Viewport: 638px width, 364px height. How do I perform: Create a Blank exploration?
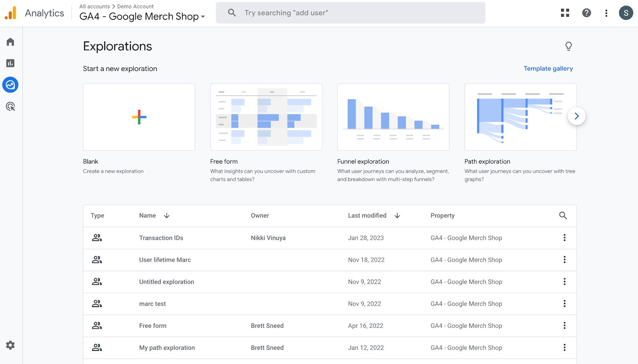pos(139,117)
